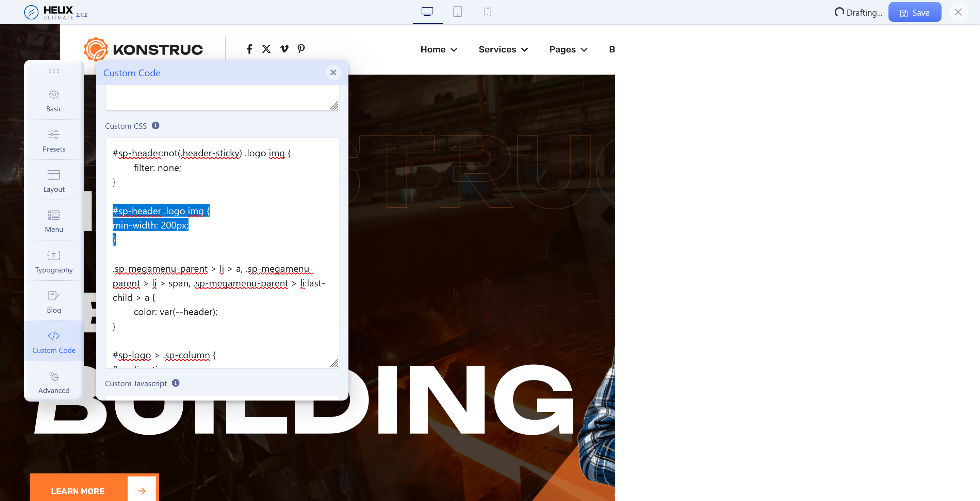This screenshot has height=501, width=980.
Task: Expand the Pages menu dropdown
Action: [568, 49]
